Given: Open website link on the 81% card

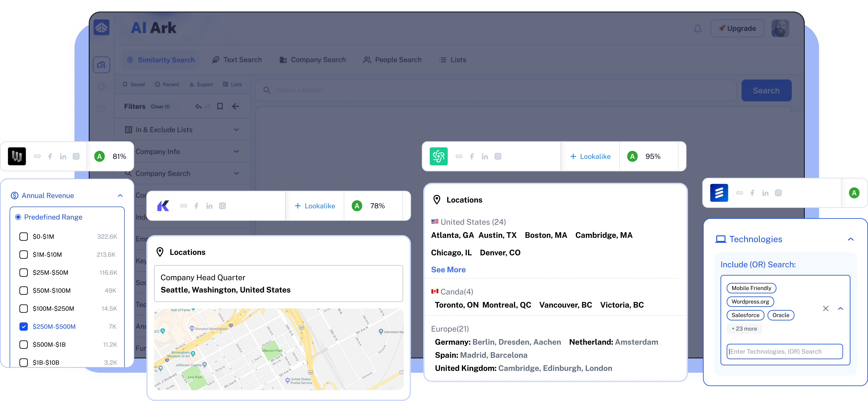Looking at the screenshot, I should pyautogui.click(x=37, y=157).
